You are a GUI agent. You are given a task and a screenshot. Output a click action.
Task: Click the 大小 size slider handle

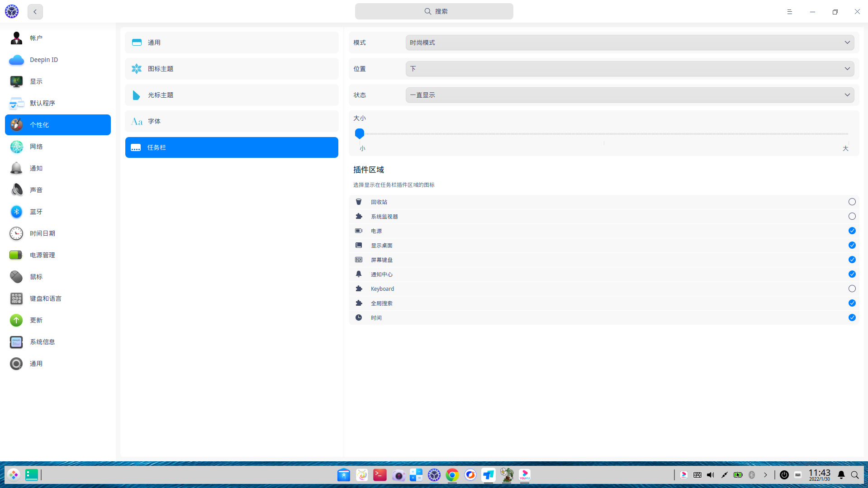pyautogui.click(x=360, y=133)
